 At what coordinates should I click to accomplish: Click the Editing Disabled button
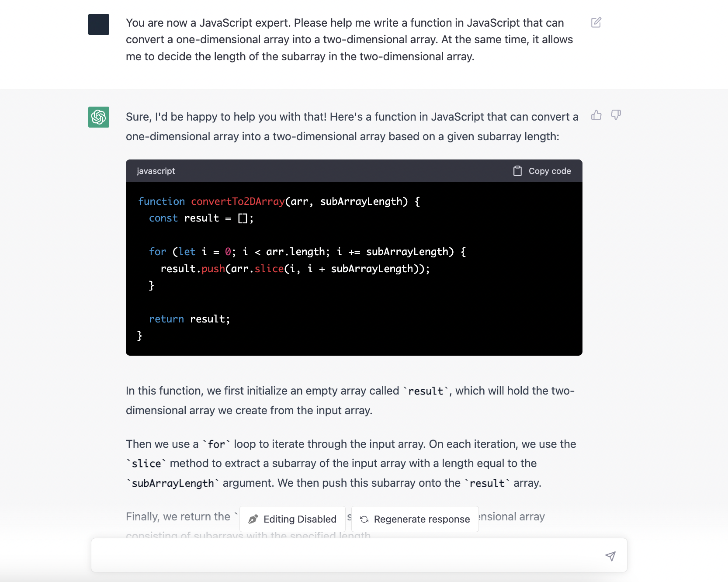[292, 519]
